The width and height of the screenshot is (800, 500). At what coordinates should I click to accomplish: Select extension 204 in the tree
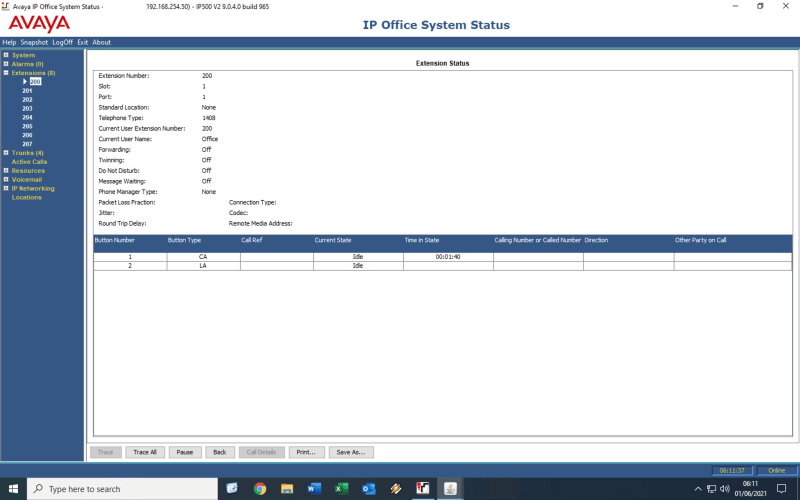pyautogui.click(x=27, y=117)
